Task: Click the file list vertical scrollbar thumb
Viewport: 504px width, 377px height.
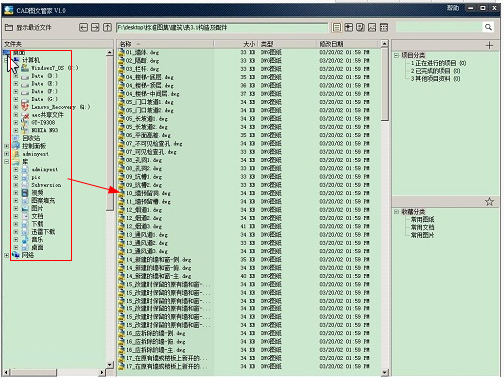Action: (x=385, y=84)
